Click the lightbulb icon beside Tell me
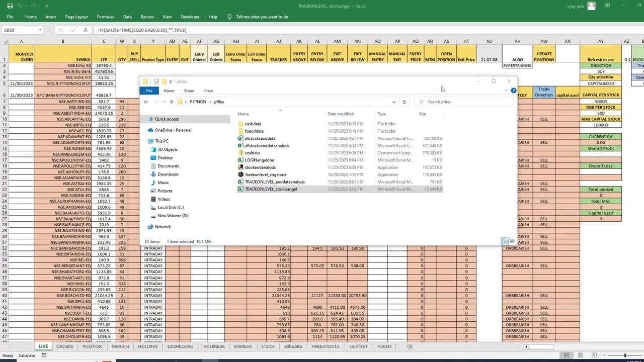The height and width of the screenshot is (362, 644). (229, 17)
